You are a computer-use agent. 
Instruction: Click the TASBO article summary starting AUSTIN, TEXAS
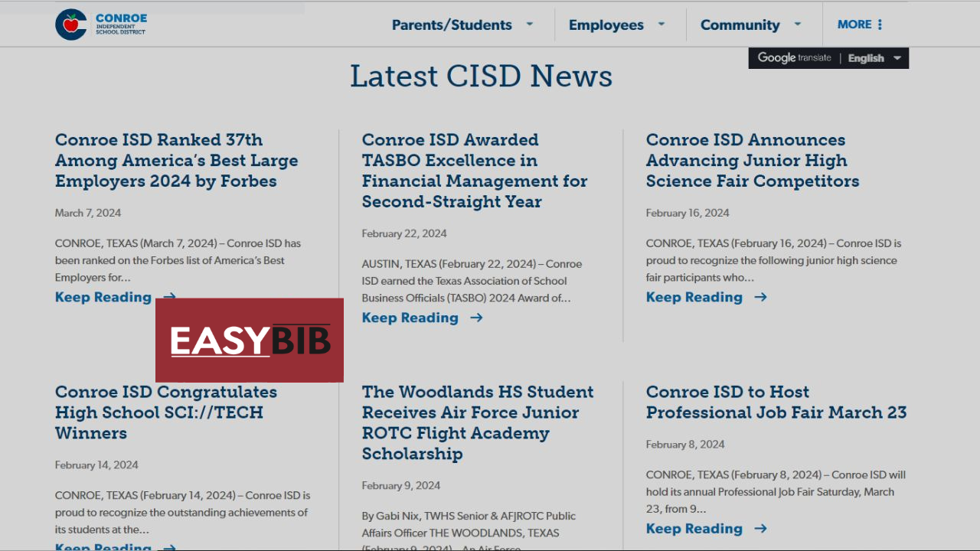click(x=472, y=281)
